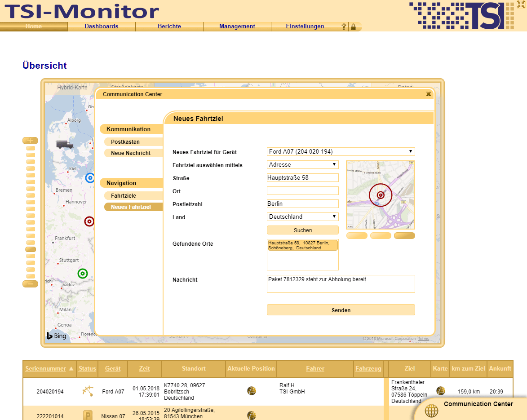This screenshot has height=420, width=527.
Task: Open the Dashboards menu
Action: point(102,26)
